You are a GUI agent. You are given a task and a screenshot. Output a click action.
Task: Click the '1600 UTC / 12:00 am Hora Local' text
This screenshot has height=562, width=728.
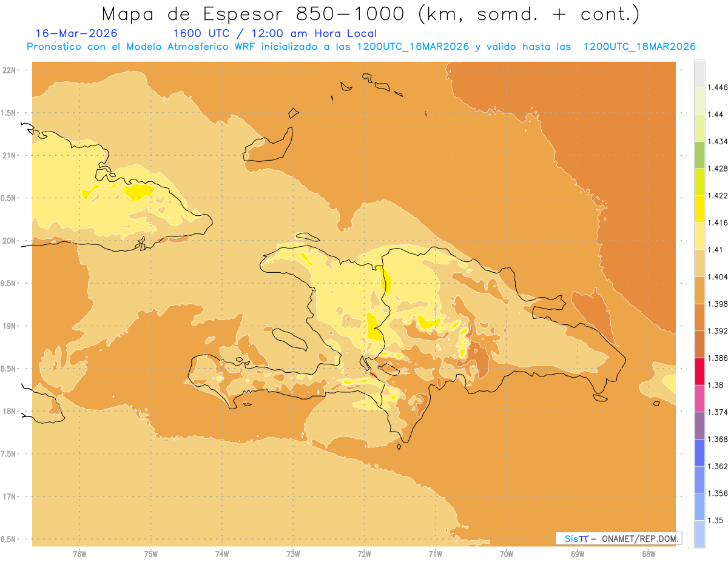click(275, 33)
